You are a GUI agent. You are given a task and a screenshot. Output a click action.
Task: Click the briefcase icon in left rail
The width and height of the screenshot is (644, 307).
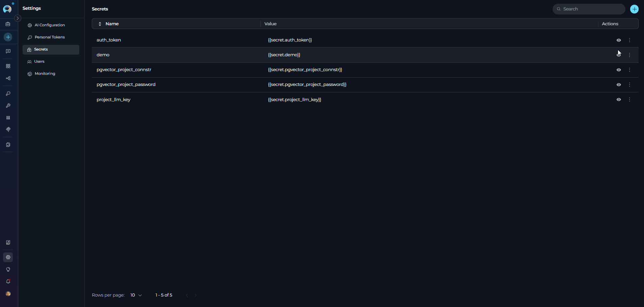tap(8, 24)
